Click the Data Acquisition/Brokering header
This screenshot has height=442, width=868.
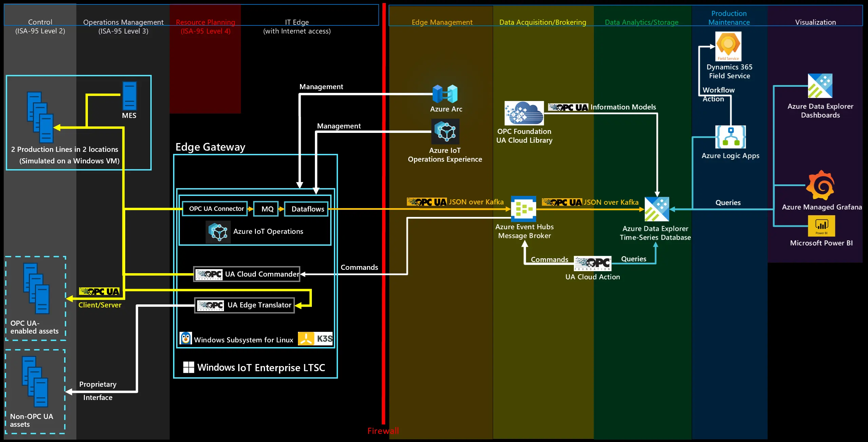click(543, 22)
